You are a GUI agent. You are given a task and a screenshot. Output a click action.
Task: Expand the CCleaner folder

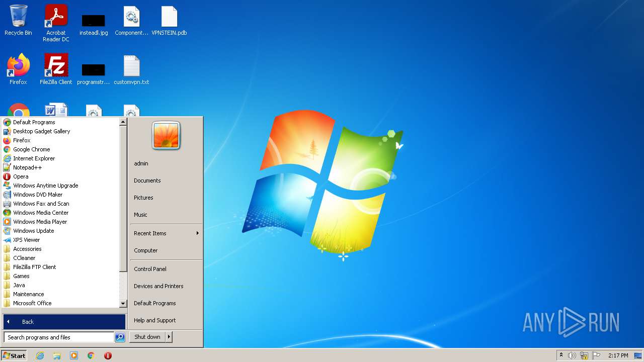[60, 258]
